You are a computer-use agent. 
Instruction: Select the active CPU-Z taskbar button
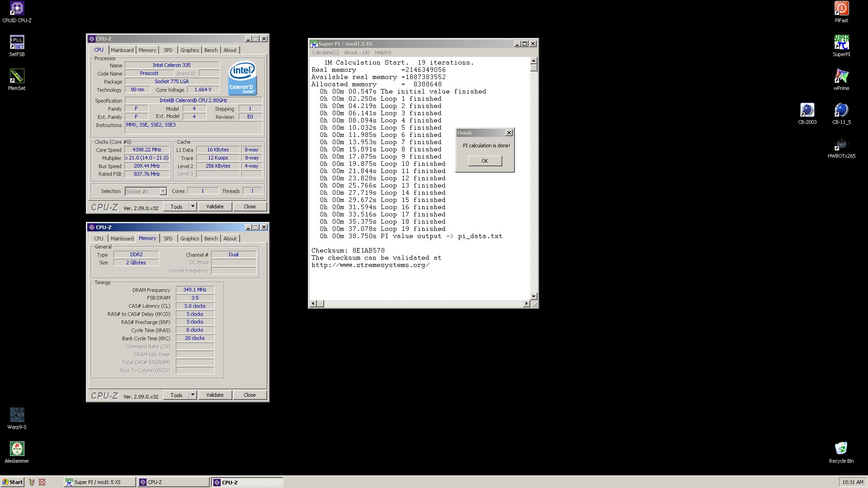click(247, 482)
